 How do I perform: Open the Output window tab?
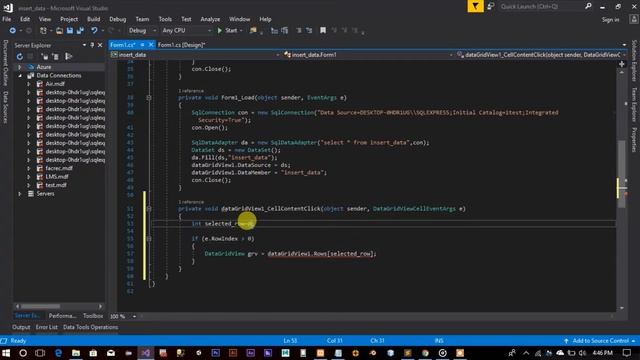(x=21, y=327)
